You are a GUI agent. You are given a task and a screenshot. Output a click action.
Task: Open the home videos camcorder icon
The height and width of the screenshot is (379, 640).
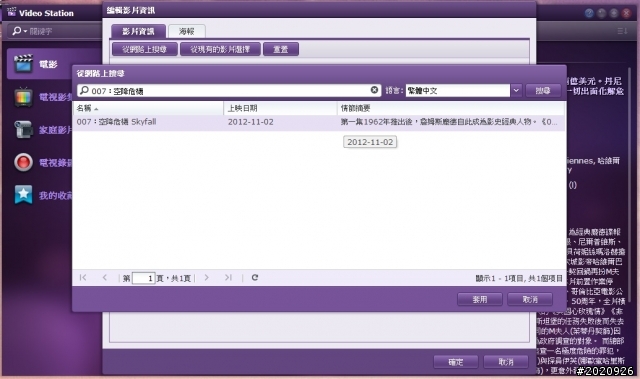[23, 129]
